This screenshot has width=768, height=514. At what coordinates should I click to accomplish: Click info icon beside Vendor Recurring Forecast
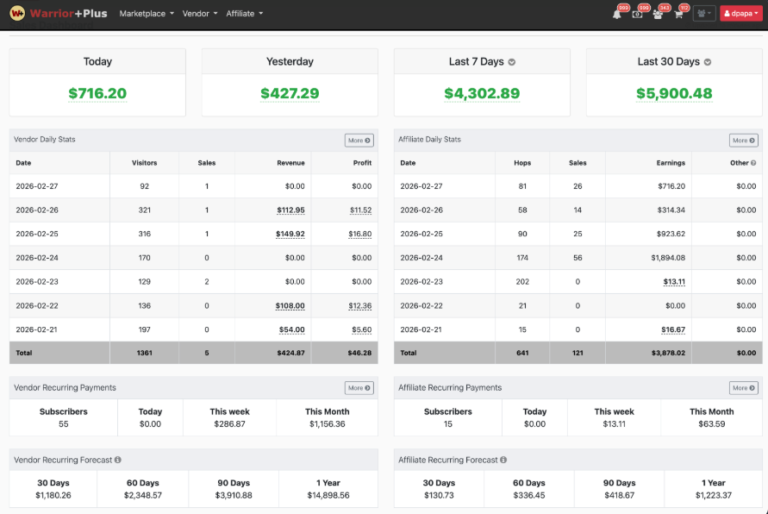pos(118,460)
